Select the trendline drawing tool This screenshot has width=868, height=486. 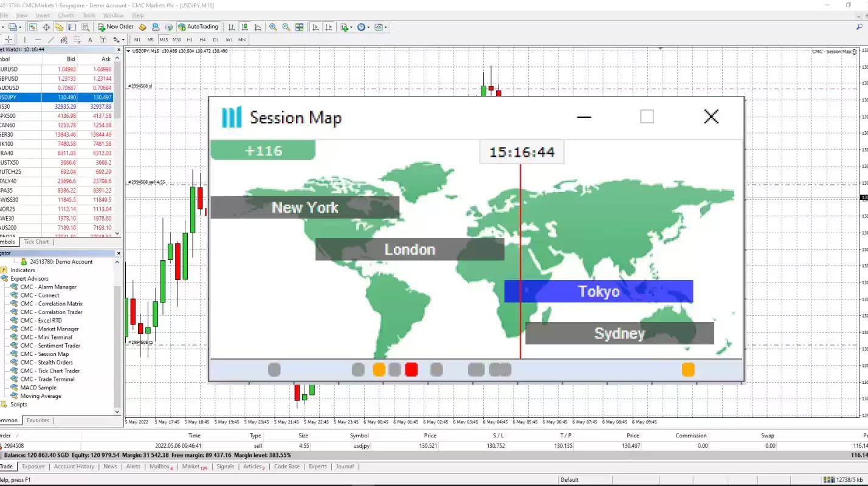(52, 39)
